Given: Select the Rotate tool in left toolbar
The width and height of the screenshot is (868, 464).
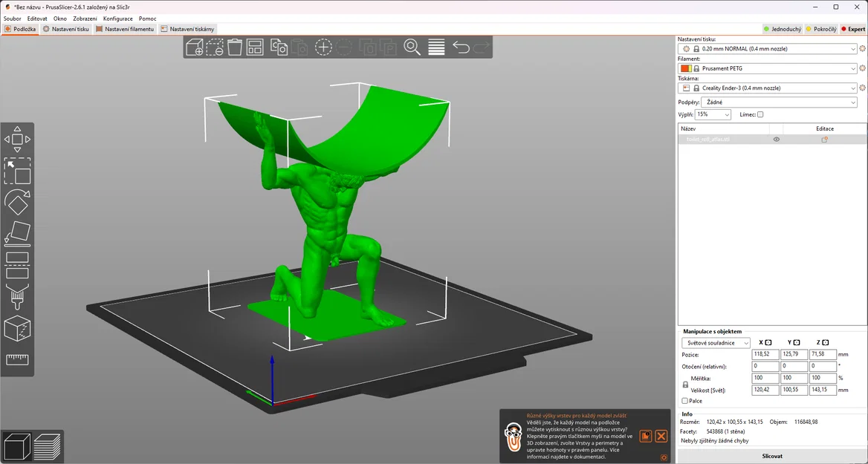Looking at the screenshot, I should (17, 202).
